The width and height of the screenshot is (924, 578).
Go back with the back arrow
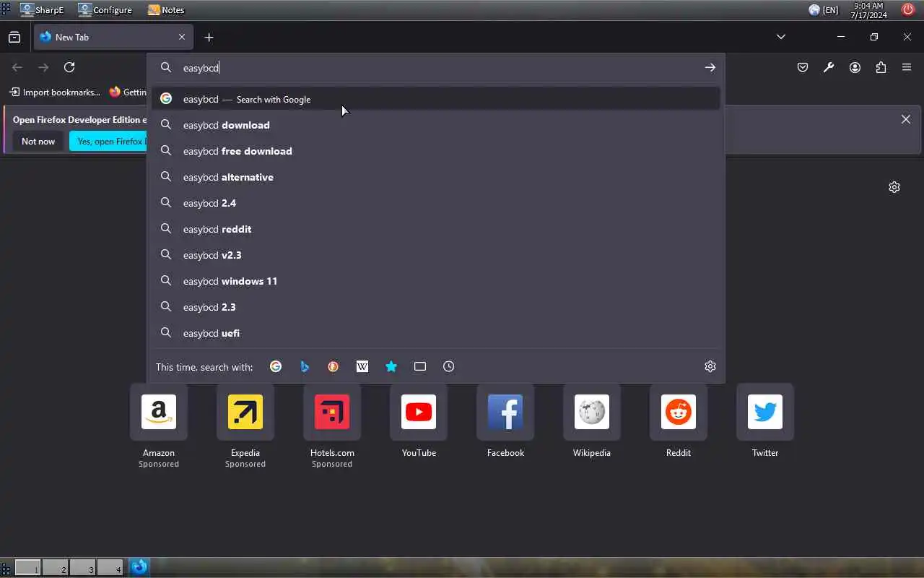[17, 67]
